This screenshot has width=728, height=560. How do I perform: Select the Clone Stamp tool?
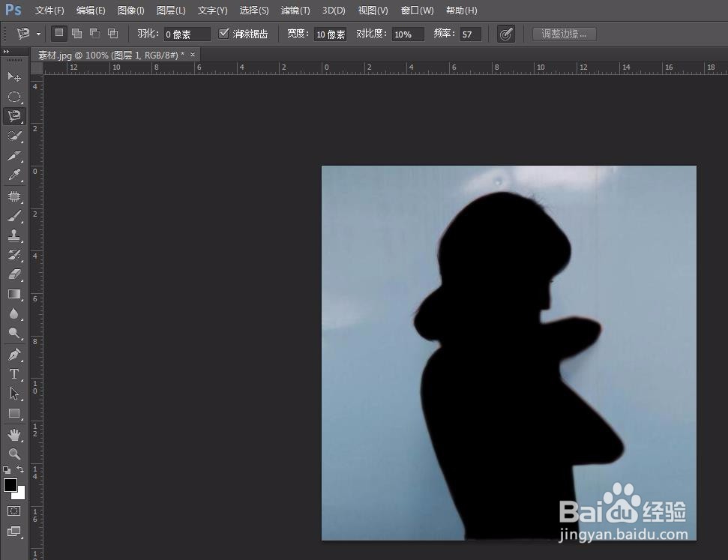coord(14,235)
